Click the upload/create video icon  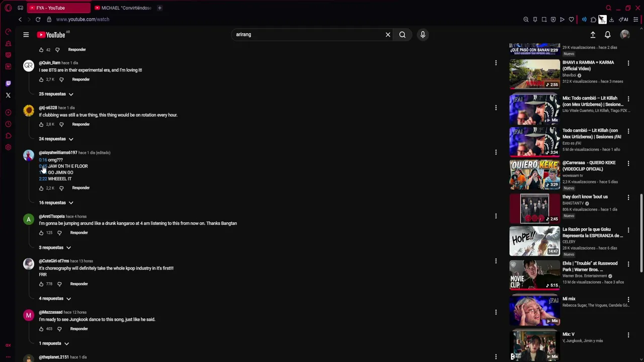tap(593, 35)
